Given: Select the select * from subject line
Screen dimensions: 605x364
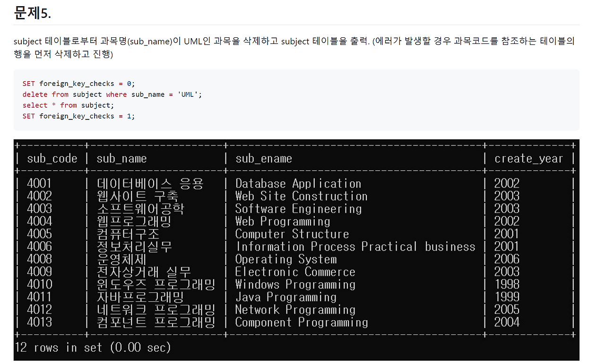Looking at the screenshot, I should click(x=68, y=105).
